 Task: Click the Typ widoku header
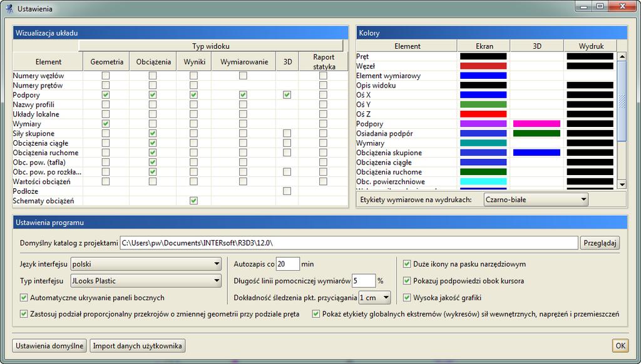pos(210,46)
